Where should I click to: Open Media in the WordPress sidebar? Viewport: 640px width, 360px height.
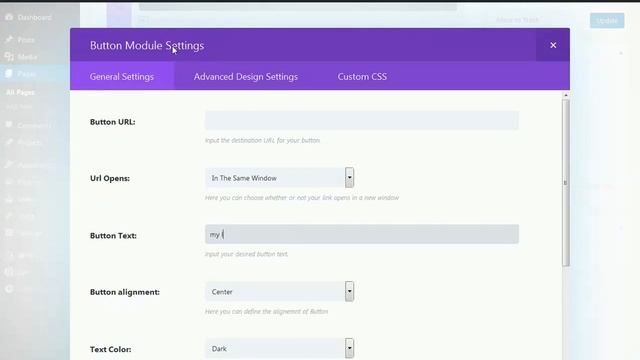pos(27,57)
